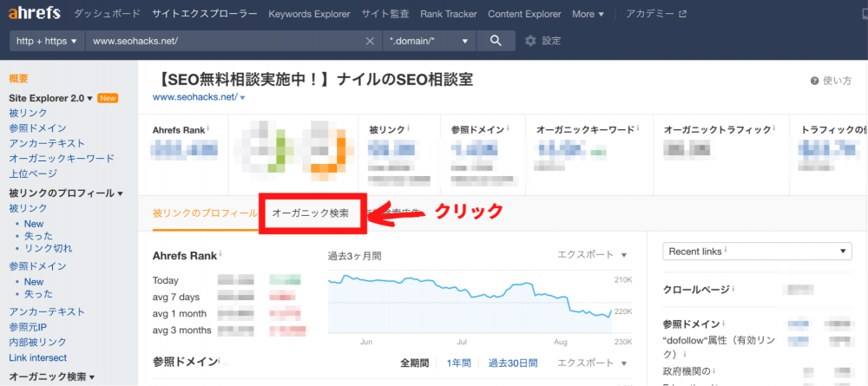
Task: Go to ダッシュボード in the top navigation
Action: (x=107, y=14)
